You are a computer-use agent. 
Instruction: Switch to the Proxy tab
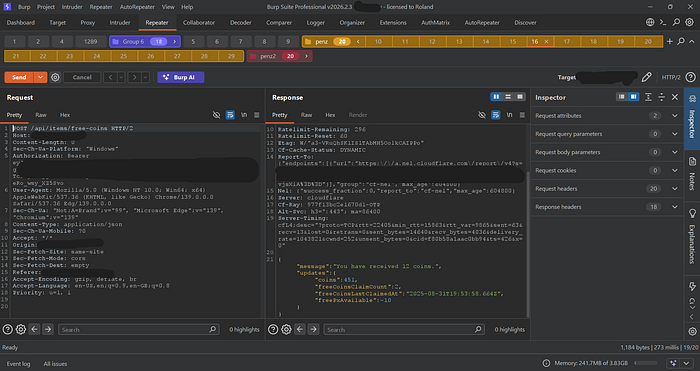tap(88, 22)
